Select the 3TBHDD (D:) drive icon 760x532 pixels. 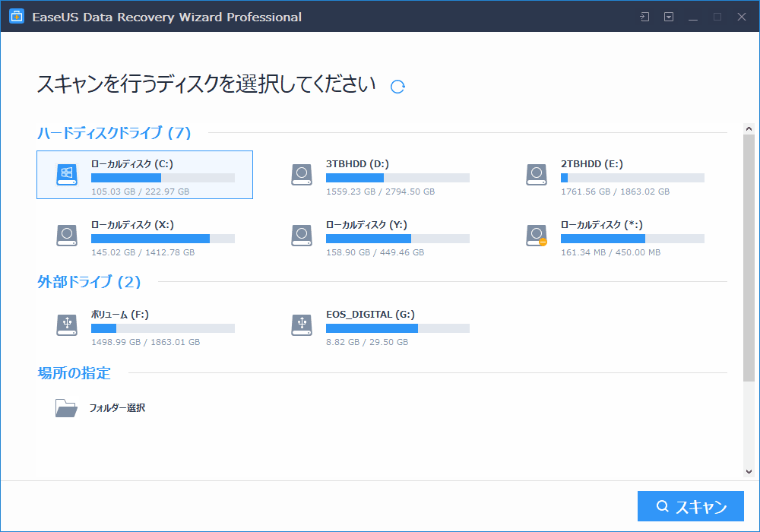pos(302,175)
